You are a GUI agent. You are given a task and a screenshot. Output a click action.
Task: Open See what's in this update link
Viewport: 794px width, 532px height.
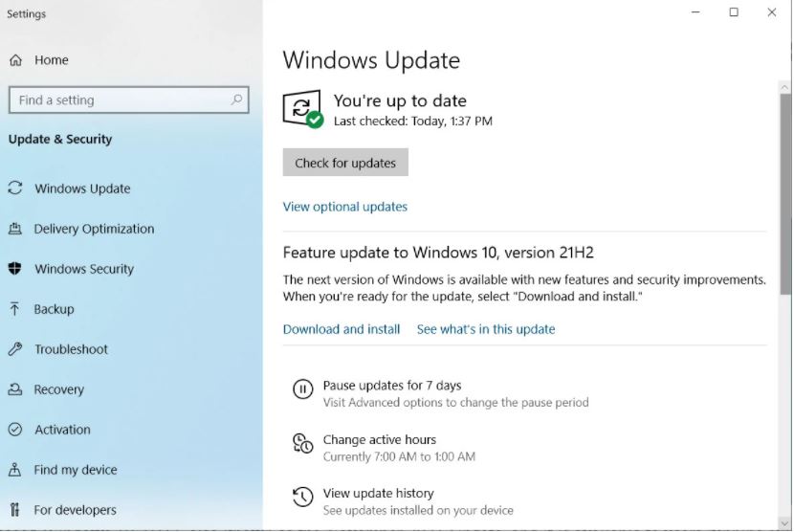(x=486, y=329)
